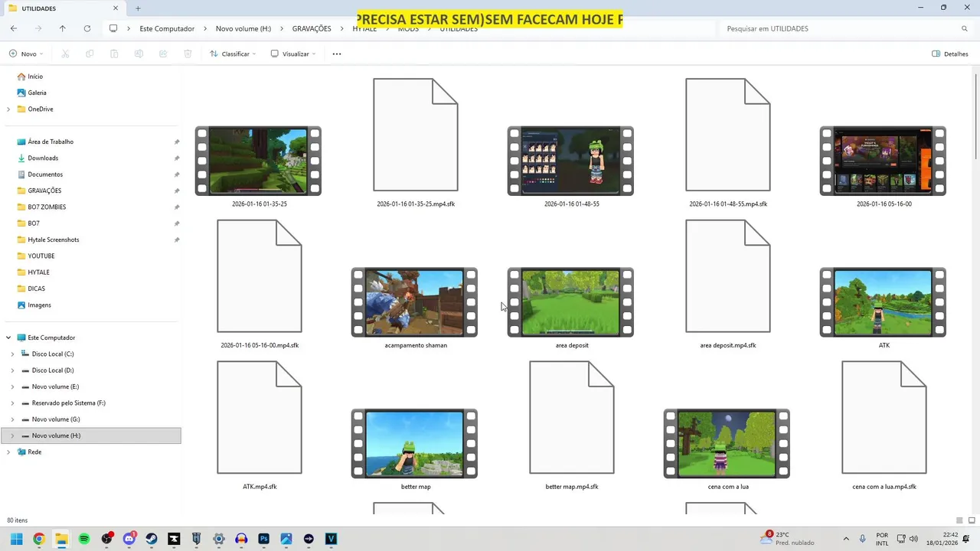Open the Visualizar view dropdown
This screenshot has width=980, height=551.
pos(293,54)
